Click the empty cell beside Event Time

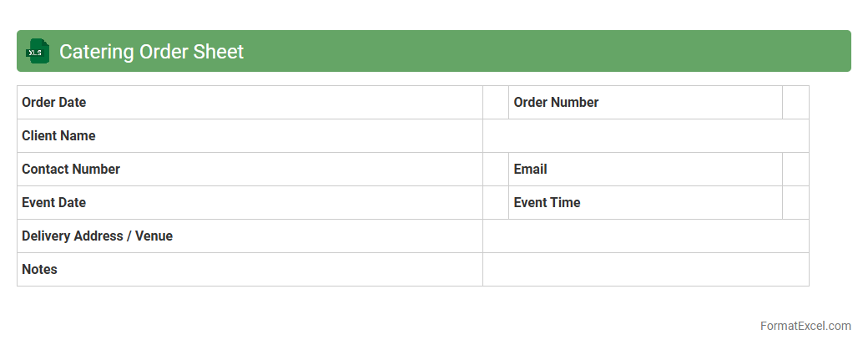click(x=795, y=203)
